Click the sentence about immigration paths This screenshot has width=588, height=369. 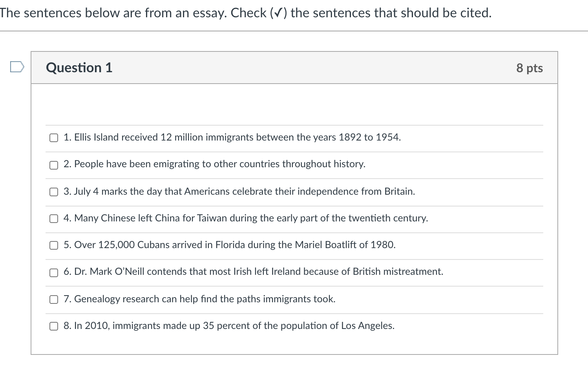tap(199, 299)
